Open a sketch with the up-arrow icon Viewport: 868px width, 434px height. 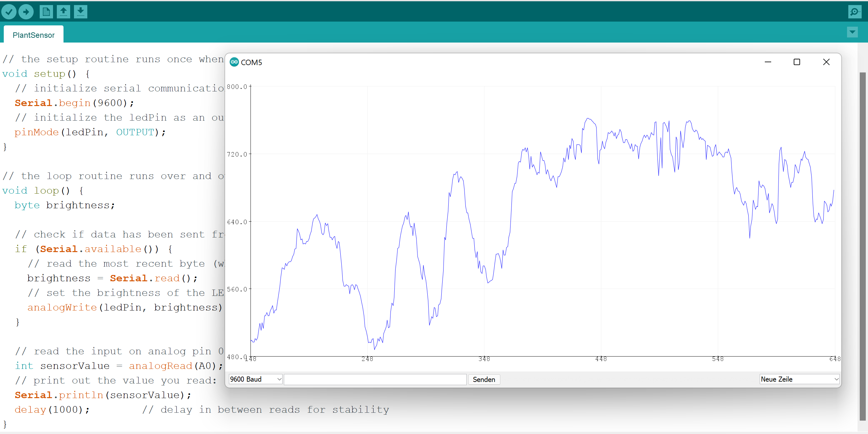[x=63, y=12]
